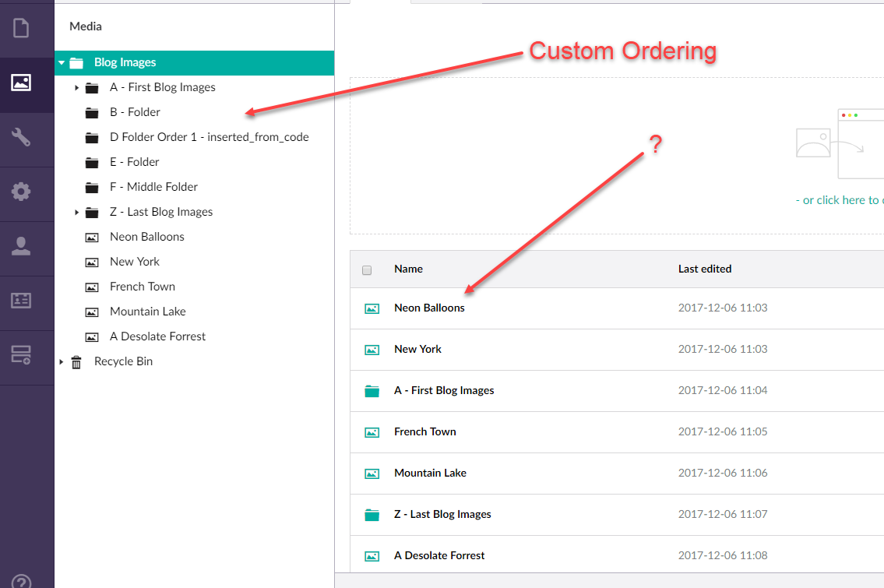Open Z - Last Blog Images from list view
Viewport: 884px width, 588px height.
pyautogui.click(x=442, y=513)
